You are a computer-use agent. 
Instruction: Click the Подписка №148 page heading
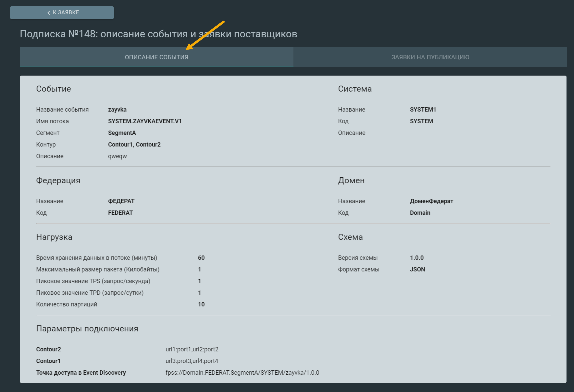158,34
